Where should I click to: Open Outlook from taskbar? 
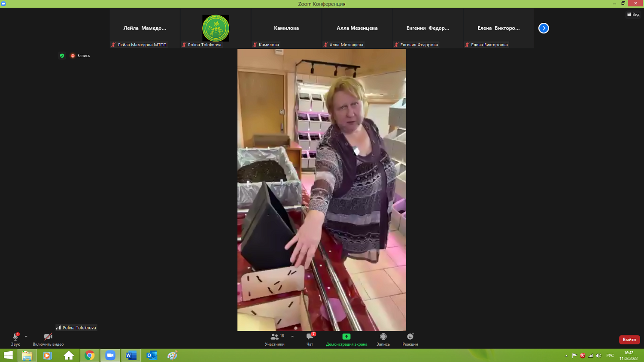[152, 355]
